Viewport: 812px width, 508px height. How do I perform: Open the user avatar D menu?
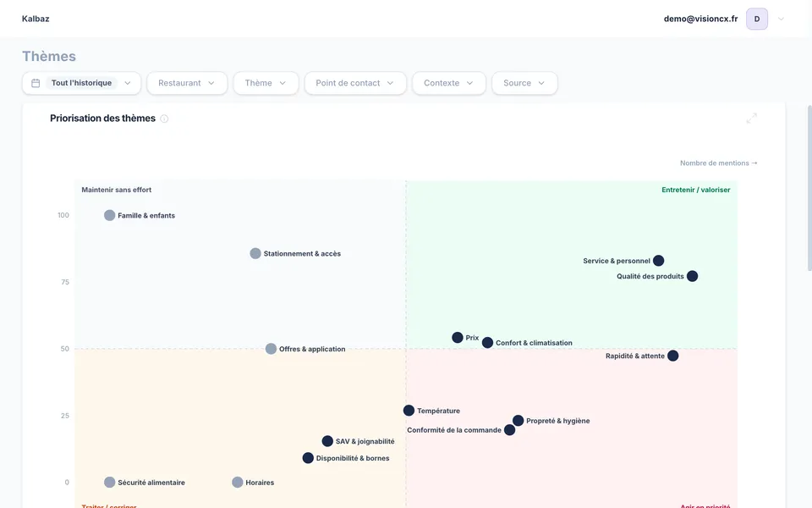click(756, 19)
